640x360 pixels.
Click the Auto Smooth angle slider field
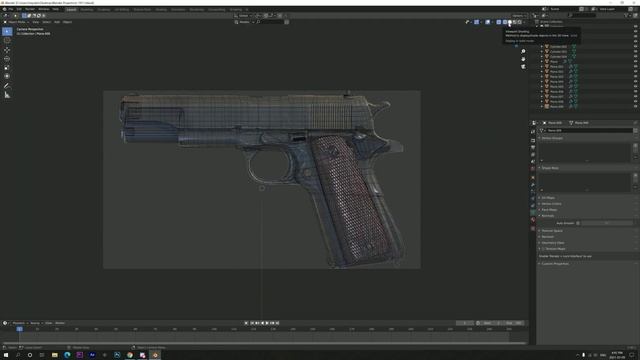[x=607, y=223]
